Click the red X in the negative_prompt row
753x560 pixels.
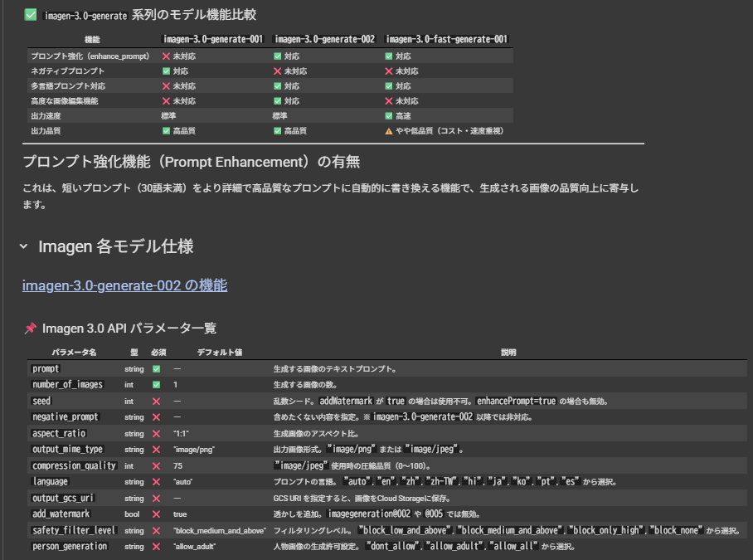tap(157, 417)
